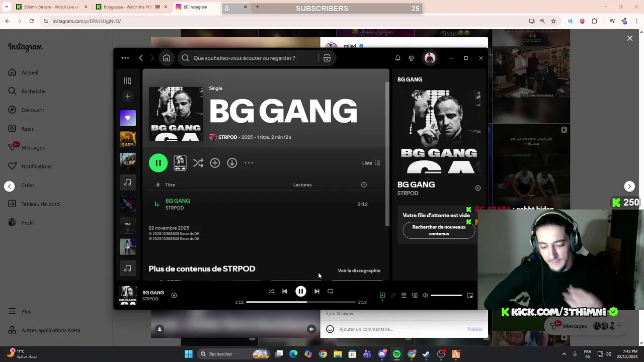Viewport: 644px width, 362px height.
Task: Open Connect to a device icon
Action: tap(415, 296)
